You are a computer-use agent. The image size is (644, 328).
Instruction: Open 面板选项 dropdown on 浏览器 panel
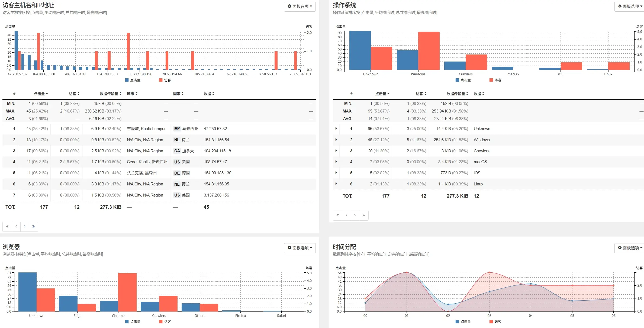pos(300,248)
